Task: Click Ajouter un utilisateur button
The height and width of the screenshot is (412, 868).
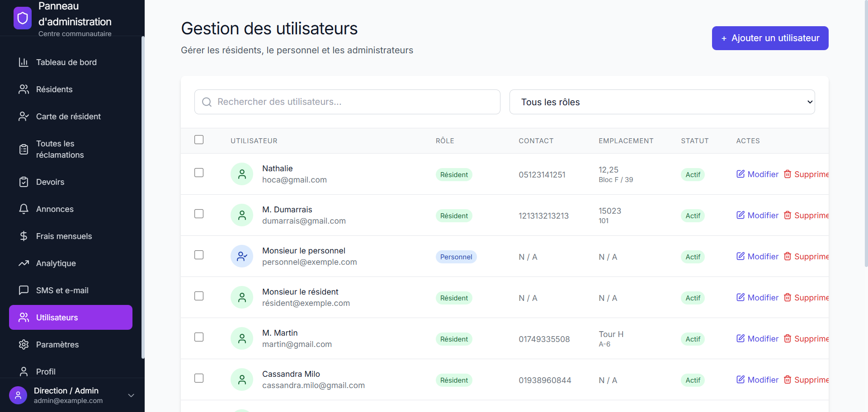Action: [x=769, y=38]
